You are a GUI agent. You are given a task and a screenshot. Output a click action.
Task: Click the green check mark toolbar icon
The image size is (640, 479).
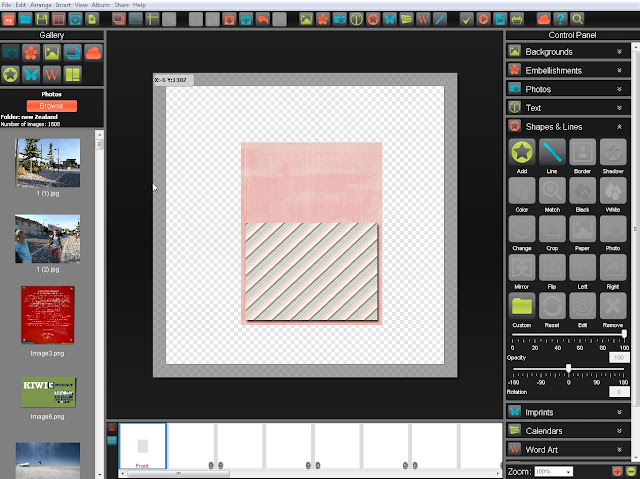[467, 19]
